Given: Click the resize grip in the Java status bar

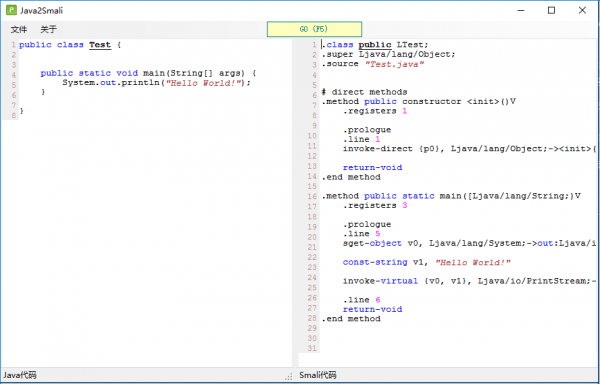Looking at the screenshot, I should (289, 377).
